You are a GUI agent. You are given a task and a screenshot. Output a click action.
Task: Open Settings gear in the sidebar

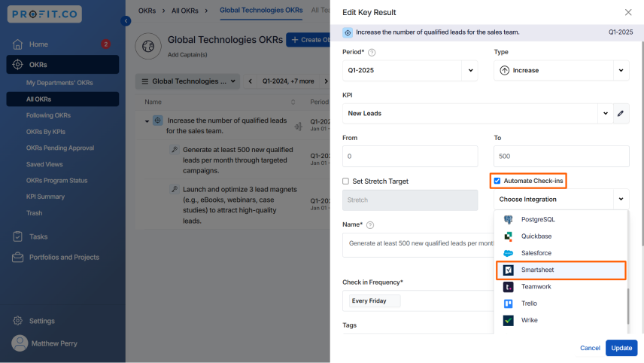[x=17, y=321]
